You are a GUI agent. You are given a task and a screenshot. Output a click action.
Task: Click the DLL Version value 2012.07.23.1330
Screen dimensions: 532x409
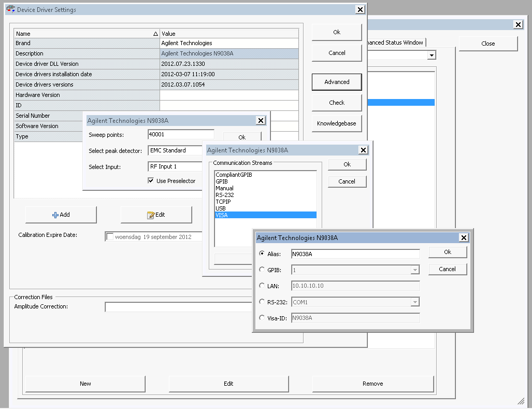(229, 64)
